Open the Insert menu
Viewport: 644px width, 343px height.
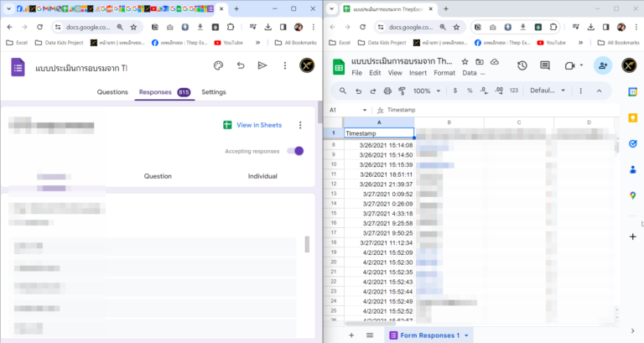[418, 73]
